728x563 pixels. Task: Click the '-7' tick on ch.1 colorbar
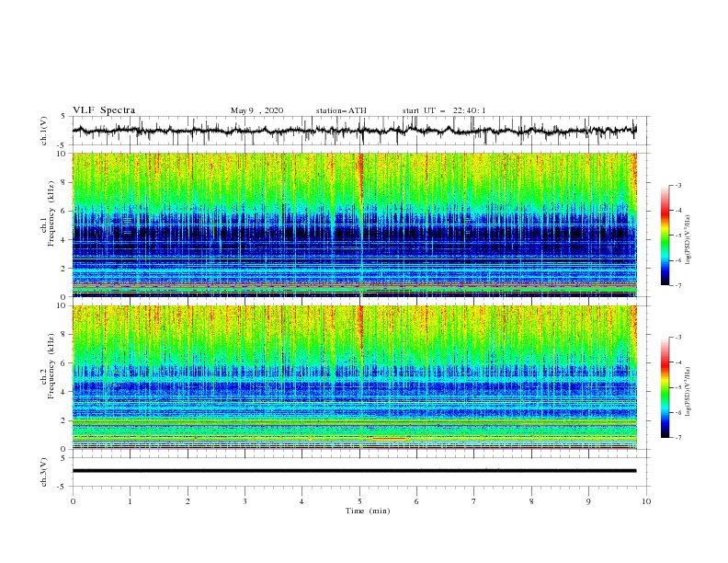(x=677, y=285)
